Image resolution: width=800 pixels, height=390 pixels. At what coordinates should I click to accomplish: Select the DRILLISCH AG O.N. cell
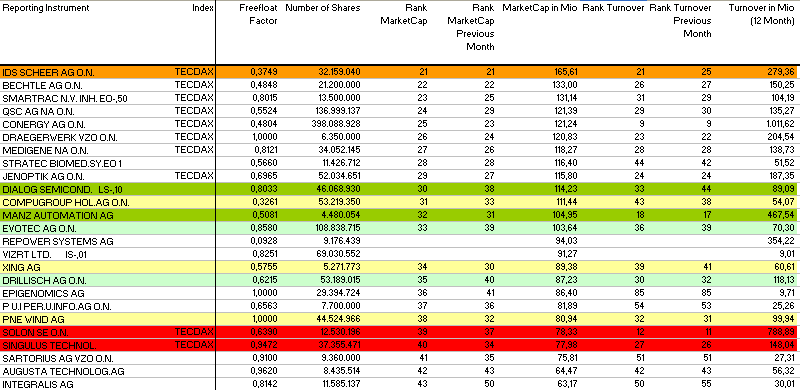coord(44,281)
